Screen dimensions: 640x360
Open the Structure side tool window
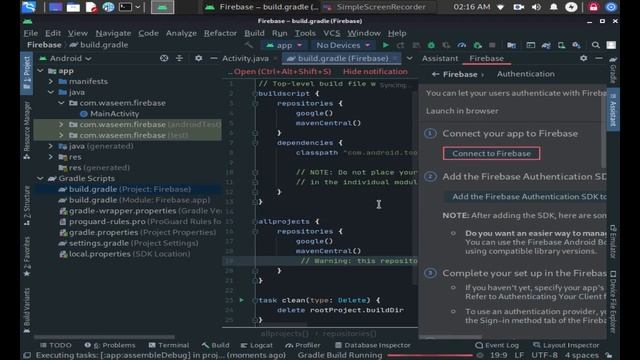coord(27,206)
